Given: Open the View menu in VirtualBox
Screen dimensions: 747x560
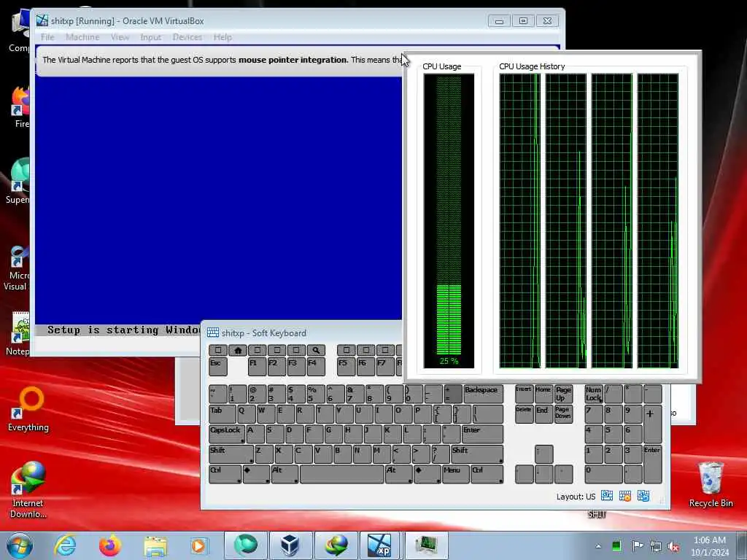Looking at the screenshot, I should point(120,37).
